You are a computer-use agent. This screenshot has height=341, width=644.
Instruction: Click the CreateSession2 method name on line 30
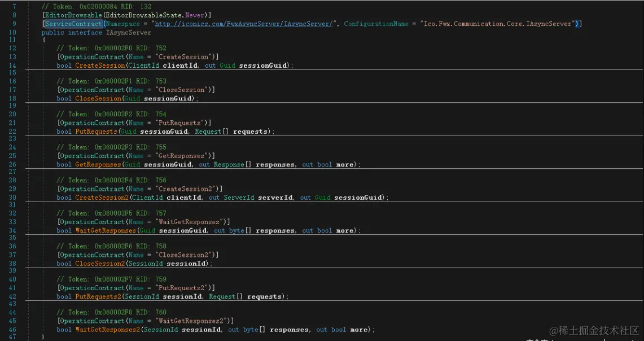102,198
